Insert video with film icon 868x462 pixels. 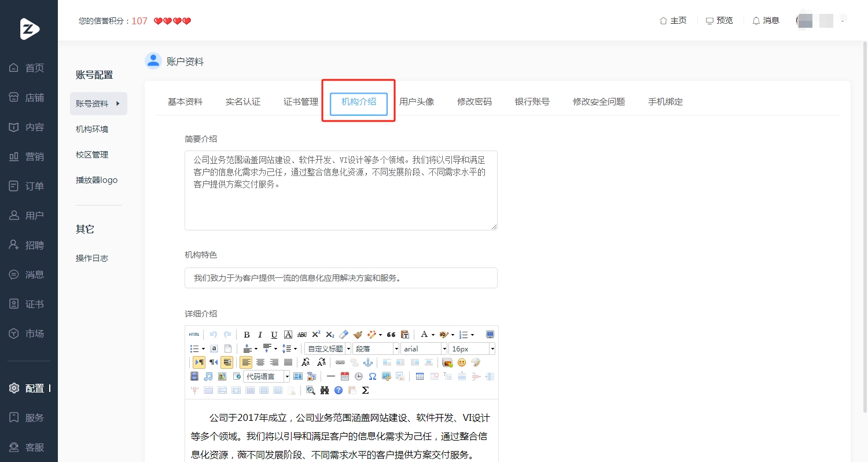tap(194, 376)
